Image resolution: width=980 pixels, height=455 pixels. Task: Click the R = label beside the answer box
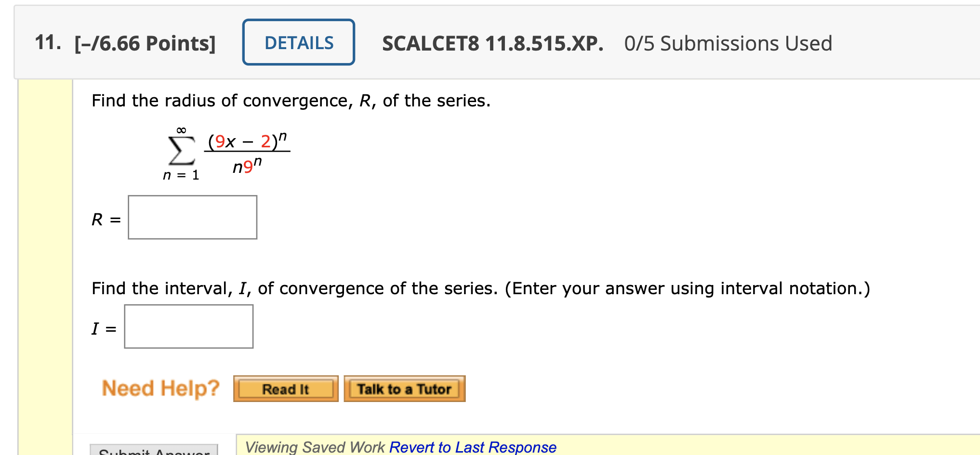(105, 219)
